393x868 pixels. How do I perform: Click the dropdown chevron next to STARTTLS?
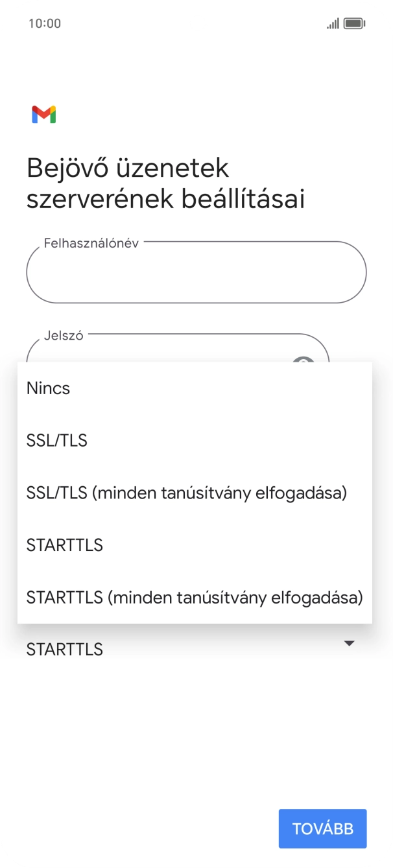coord(349,643)
